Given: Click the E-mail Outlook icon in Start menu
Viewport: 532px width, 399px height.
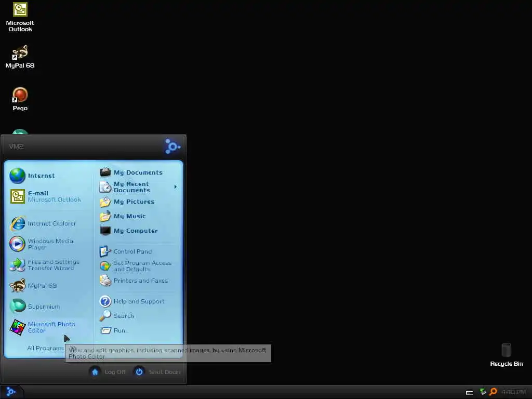Looking at the screenshot, I should [17, 196].
